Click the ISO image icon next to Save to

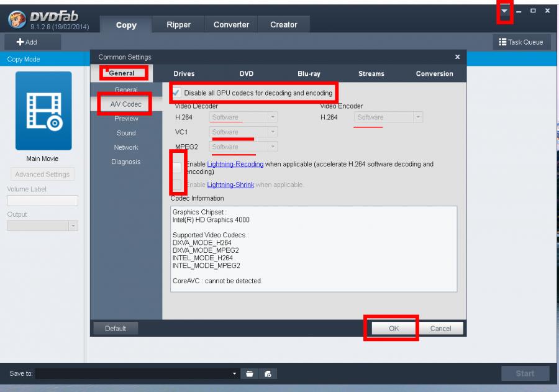(268, 373)
